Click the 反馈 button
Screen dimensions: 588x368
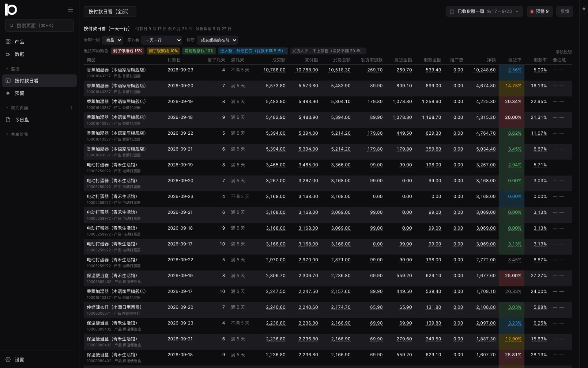coord(565,11)
